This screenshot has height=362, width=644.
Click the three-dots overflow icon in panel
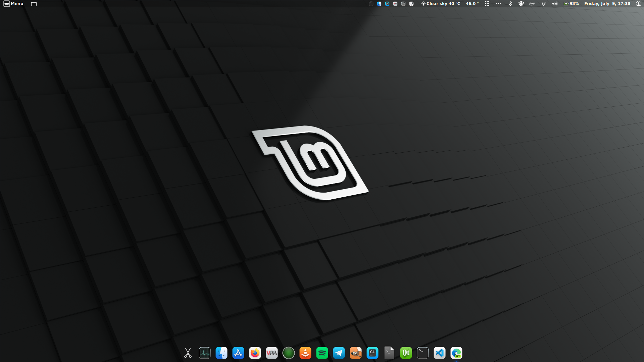[x=498, y=4]
